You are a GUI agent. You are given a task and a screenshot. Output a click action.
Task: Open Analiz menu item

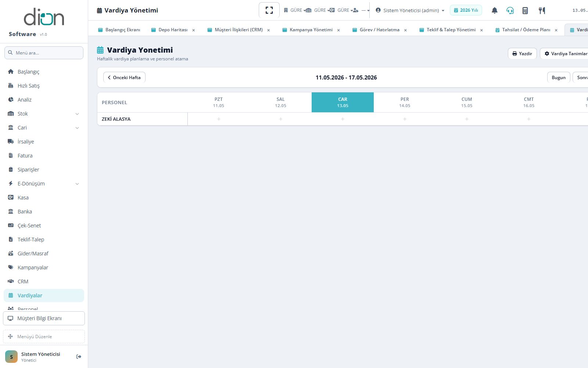(x=44, y=100)
